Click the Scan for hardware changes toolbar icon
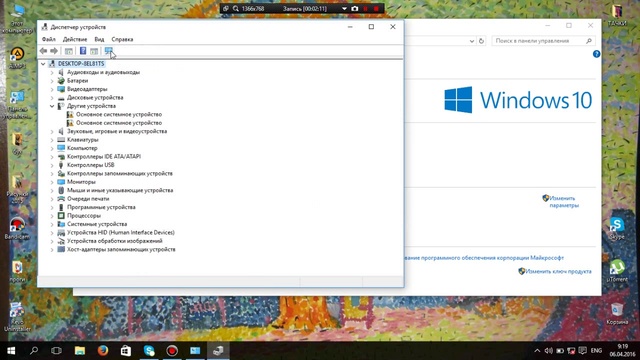The height and width of the screenshot is (360, 640). [108, 51]
